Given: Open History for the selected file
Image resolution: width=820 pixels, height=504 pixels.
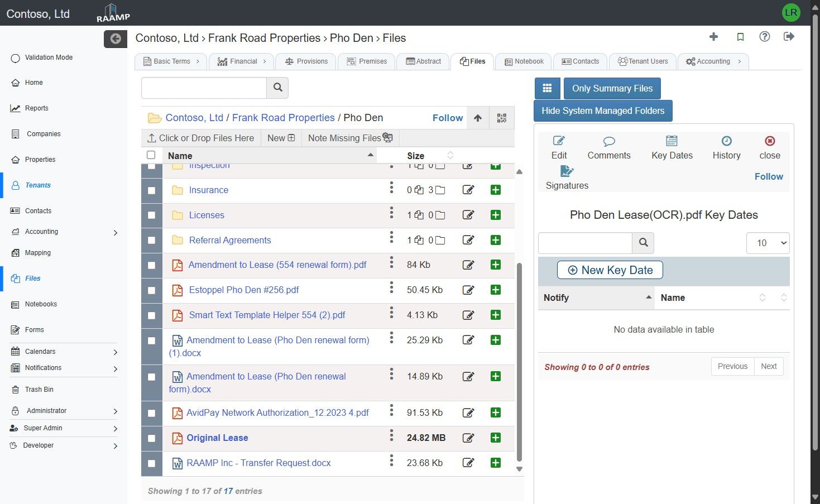Looking at the screenshot, I should [726, 147].
